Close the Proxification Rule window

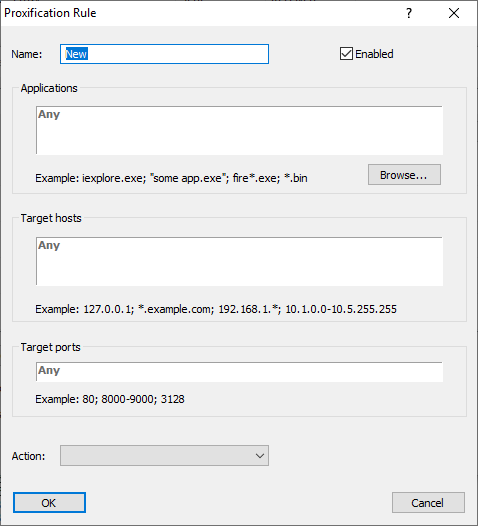click(454, 13)
